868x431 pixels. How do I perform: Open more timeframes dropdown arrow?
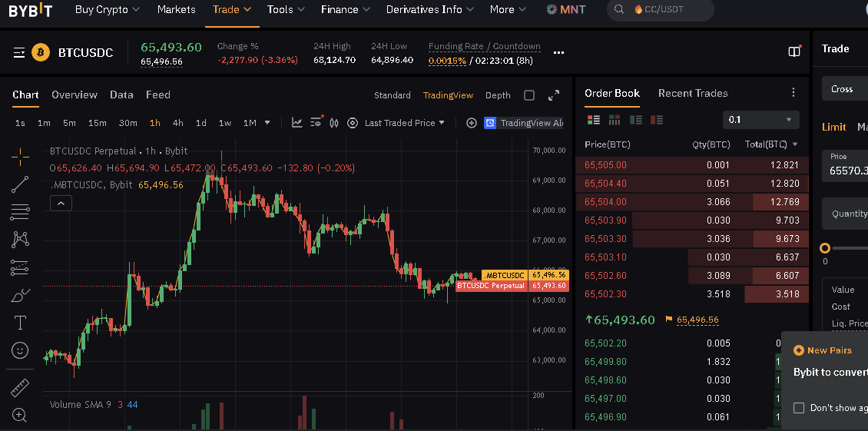267,122
